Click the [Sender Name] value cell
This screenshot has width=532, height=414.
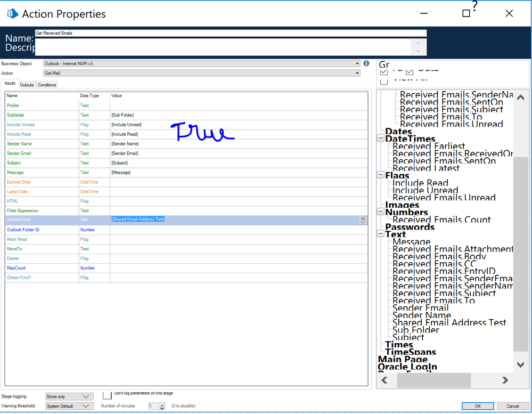pyautogui.click(x=239, y=143)
